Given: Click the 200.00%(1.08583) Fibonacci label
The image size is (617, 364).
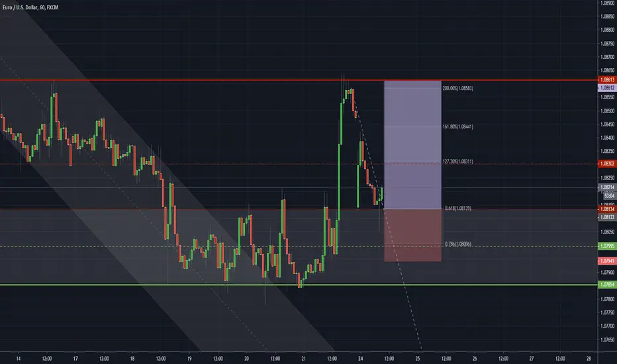Looking at the screenshot, I should click(457, 88).
